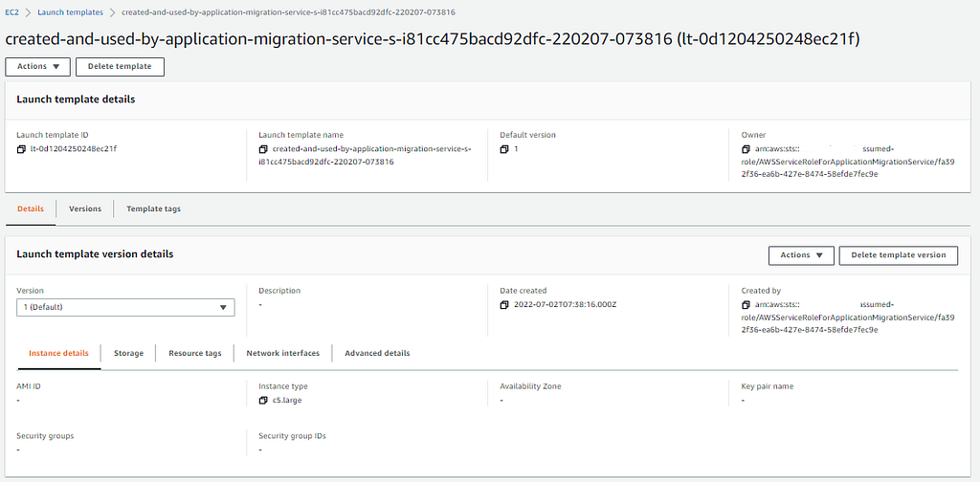Image resolution: width=980 pixels, height=482 pixels.
Task: Open the Resource tags sub-tab
Action: [195, 354]
